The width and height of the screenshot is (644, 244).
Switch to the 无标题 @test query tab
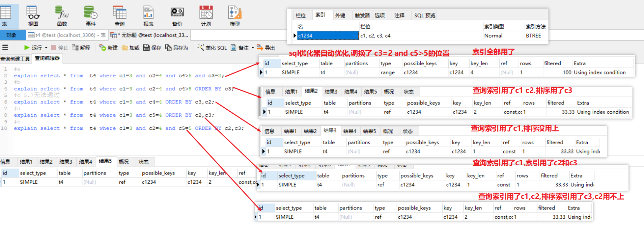[x=149, y=35]
